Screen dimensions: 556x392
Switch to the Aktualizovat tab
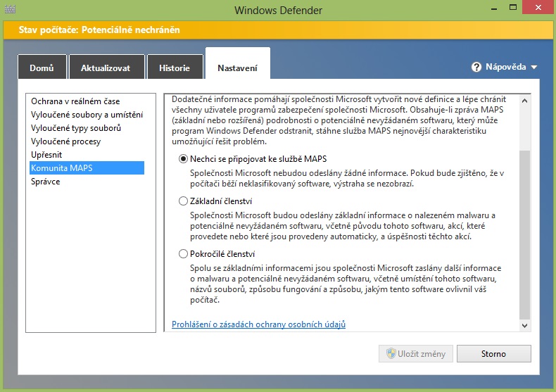pyautogui.click(x=107, y=67)
